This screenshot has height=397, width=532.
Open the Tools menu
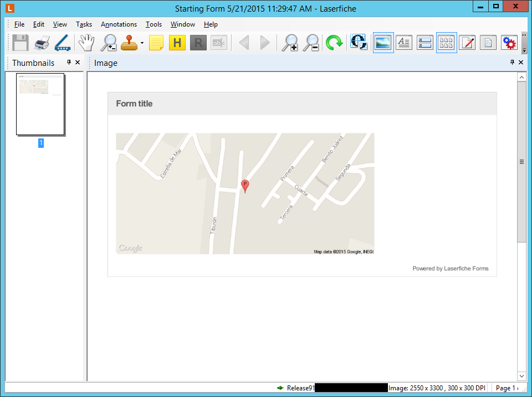(x=154, y=24)
